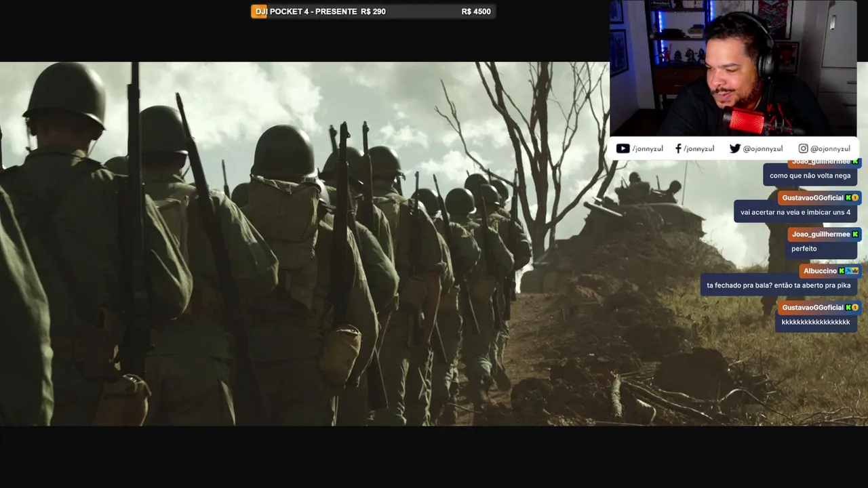Click Albuccino's crown badge
This screenshot has width=868, height=488.
click(x=855, y=271)
